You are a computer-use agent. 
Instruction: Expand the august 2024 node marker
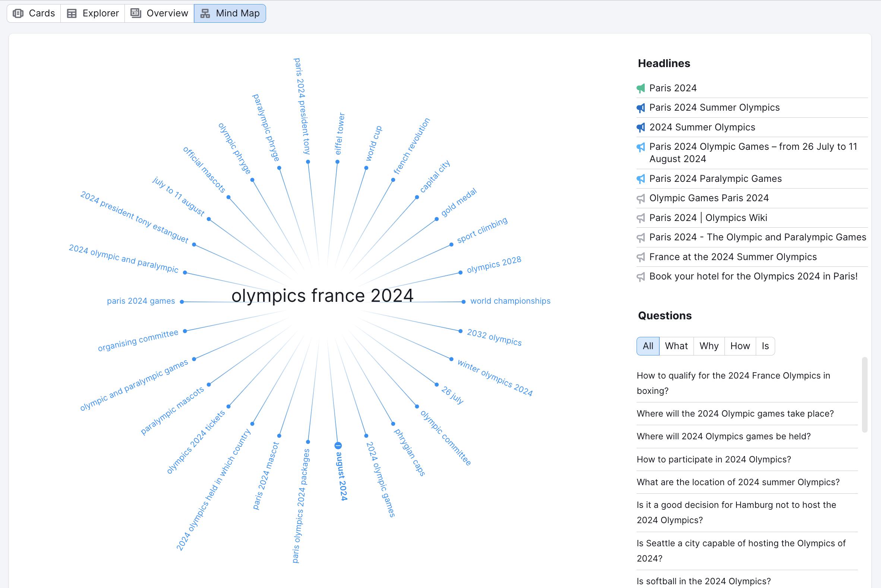click(338, 445)
